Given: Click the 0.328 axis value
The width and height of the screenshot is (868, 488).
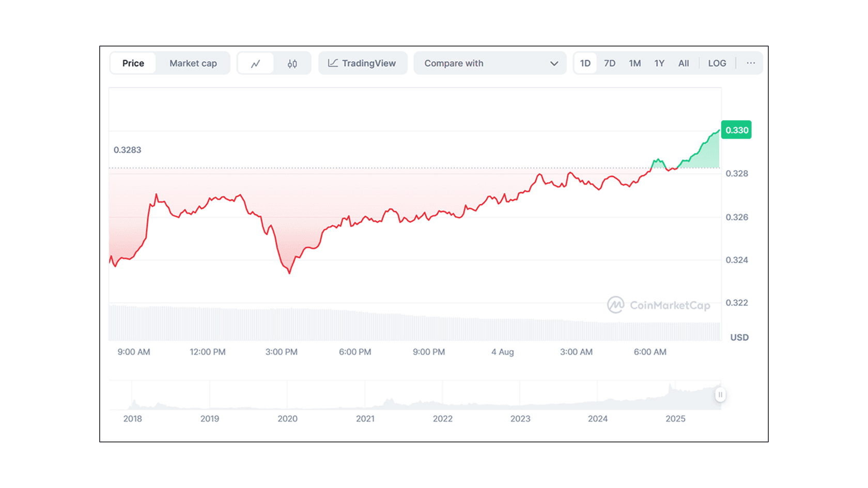Looking at the screenshot, I should click(737, 174).
